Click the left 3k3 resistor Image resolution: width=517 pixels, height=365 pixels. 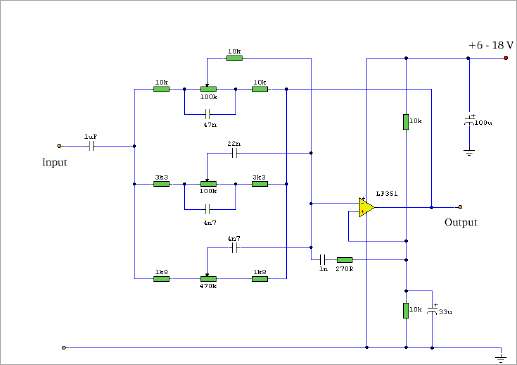161,184
